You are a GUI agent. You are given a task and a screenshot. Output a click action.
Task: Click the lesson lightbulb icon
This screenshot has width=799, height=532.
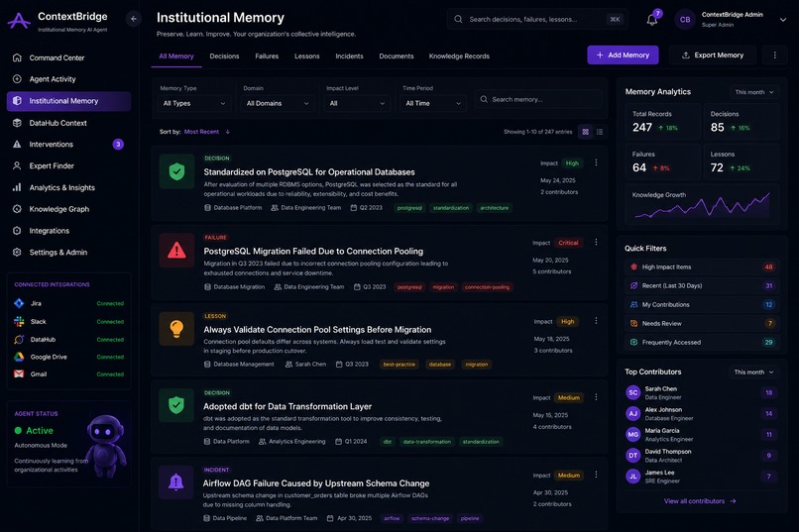coord(176,329)
